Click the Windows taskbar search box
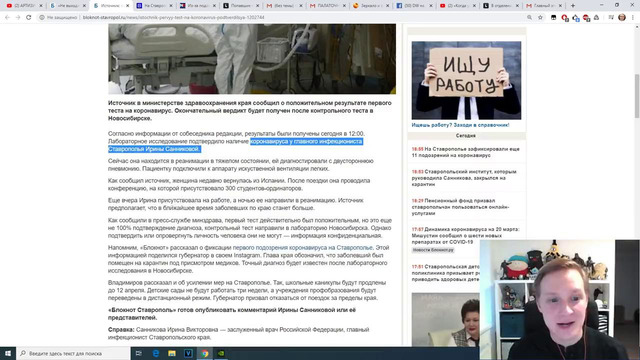Viewport: 640px width, 360px height. coord(73,353)
